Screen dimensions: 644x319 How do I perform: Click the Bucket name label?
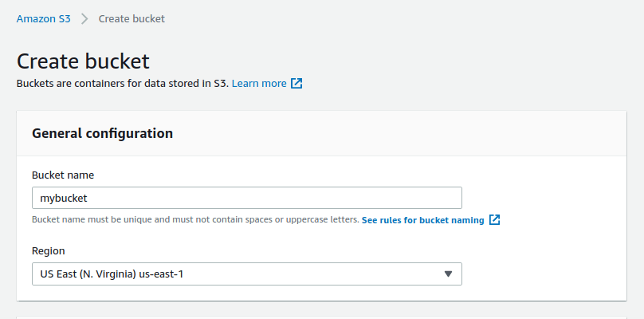63,175
